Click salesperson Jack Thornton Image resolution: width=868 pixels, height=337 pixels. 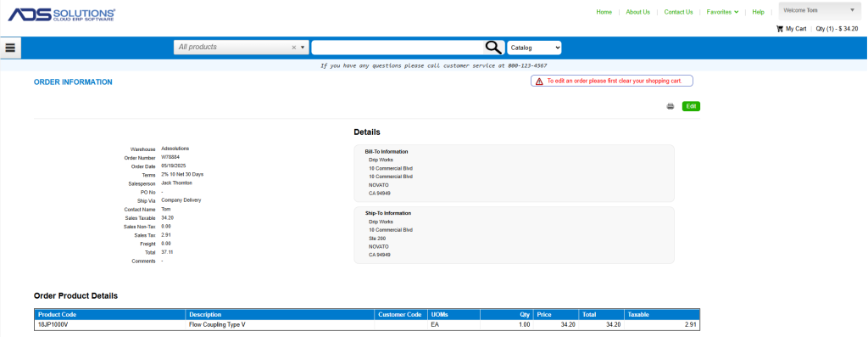[x=176, y=183]
